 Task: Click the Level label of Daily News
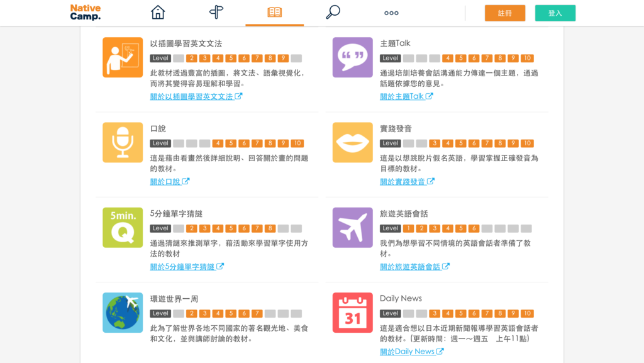click(x=390, y=313)
